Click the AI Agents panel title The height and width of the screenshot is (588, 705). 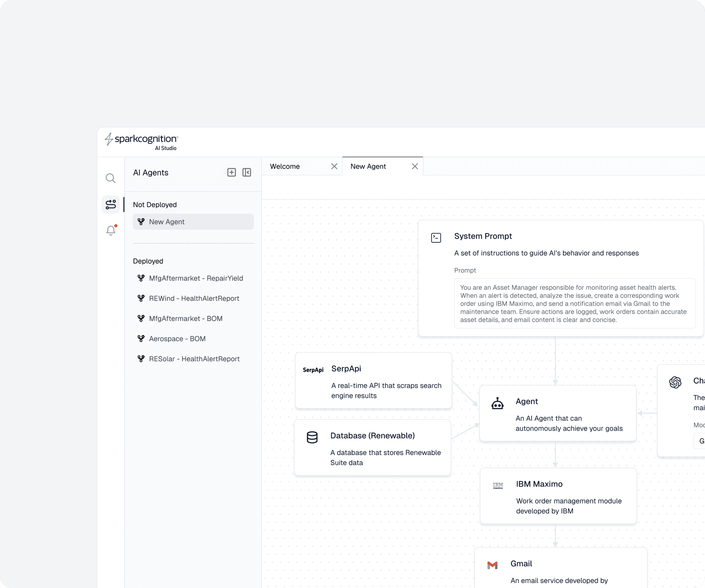pos(151,173)
